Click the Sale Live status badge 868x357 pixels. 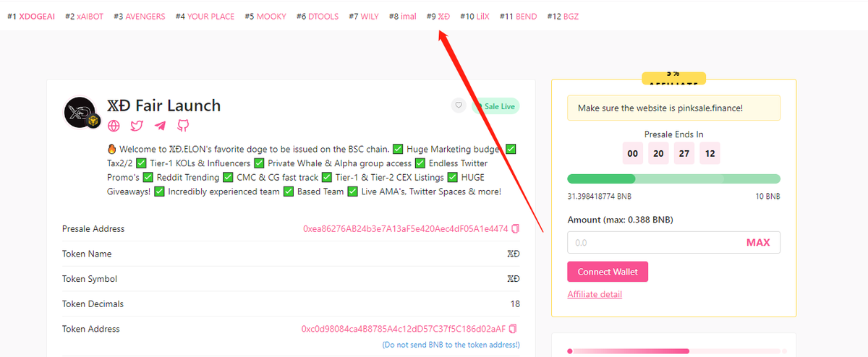(495, 106)
